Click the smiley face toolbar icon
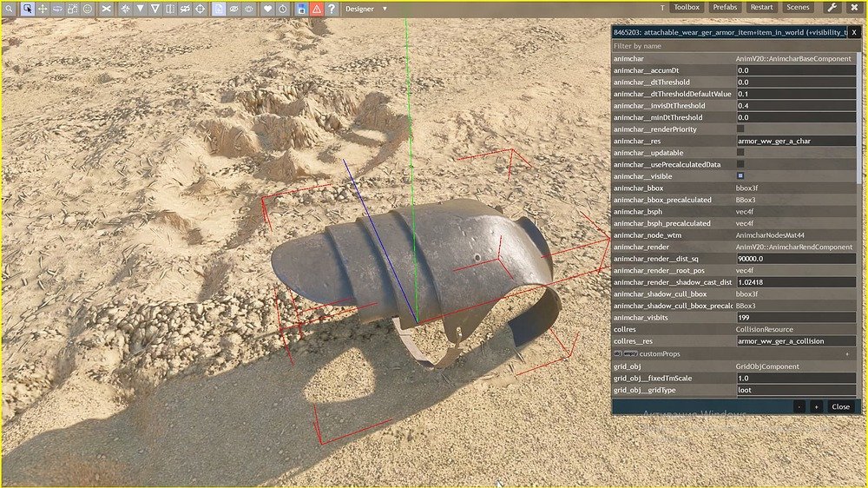Screen dimensions: 868x488 click(88, 9)
